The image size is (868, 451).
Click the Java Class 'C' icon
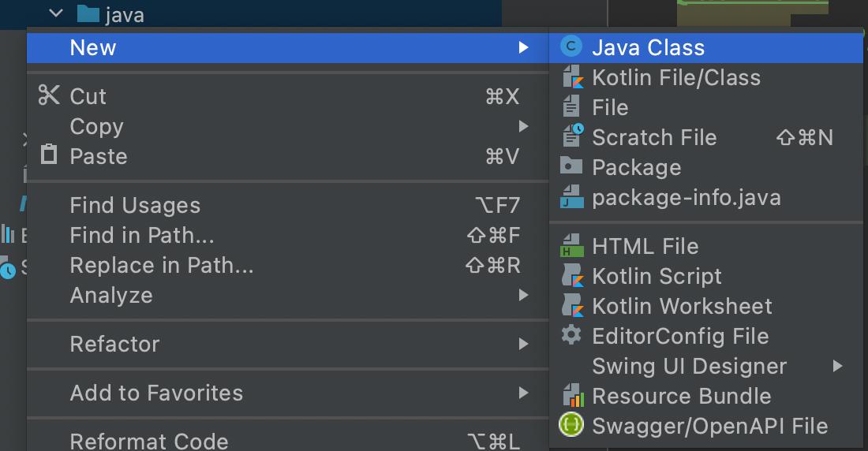coord(571,47)
